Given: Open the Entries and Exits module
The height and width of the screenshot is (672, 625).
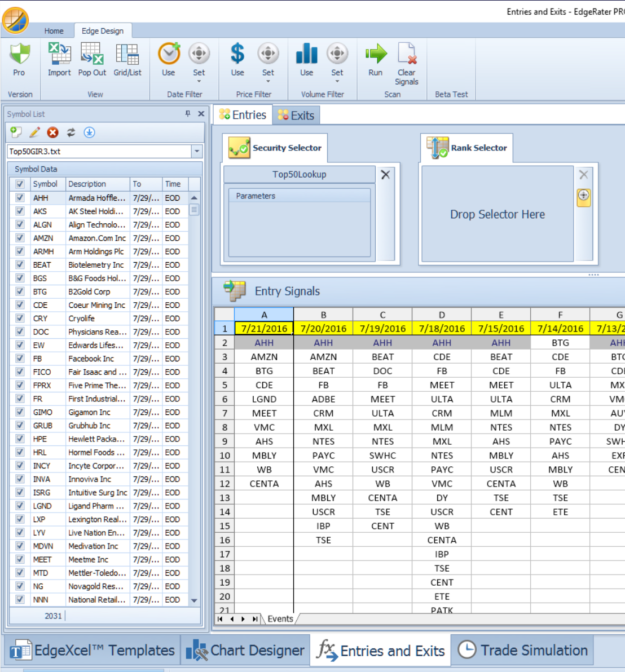Looking at the screenshot, I should click(x=380, y=650).
